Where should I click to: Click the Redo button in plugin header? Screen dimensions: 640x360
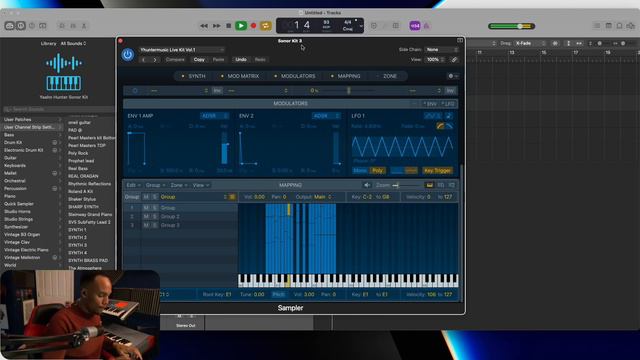260,60
